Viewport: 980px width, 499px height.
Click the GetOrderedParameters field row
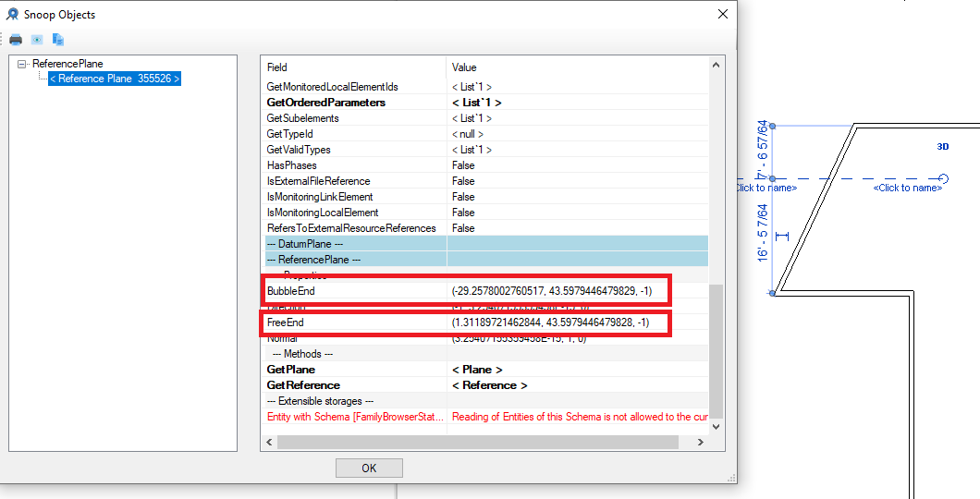[325, 103]
